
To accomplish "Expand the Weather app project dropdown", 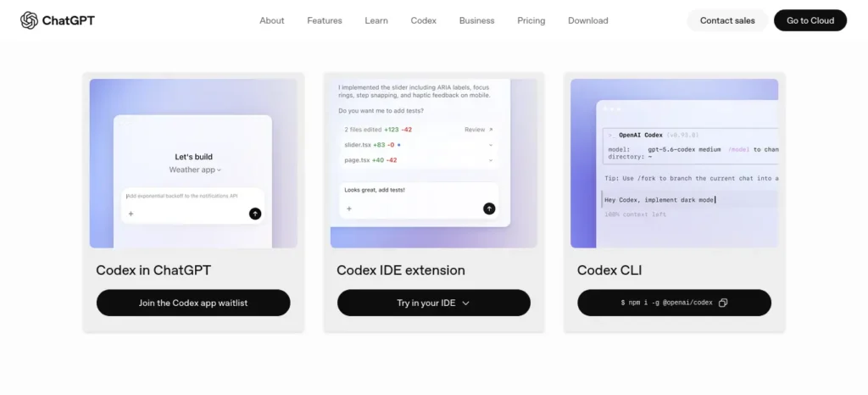I will coord(195,170).
